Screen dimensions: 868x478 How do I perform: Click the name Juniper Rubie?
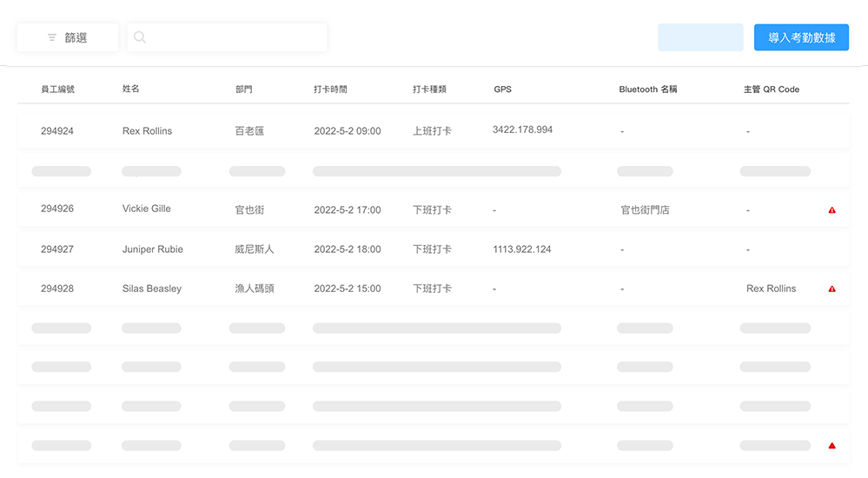153,249
